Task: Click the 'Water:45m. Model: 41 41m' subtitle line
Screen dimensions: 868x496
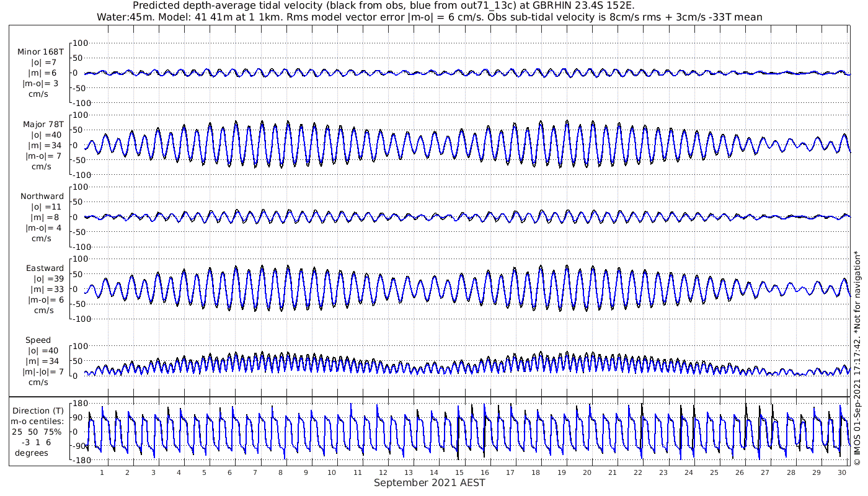Action: (430, 17)
